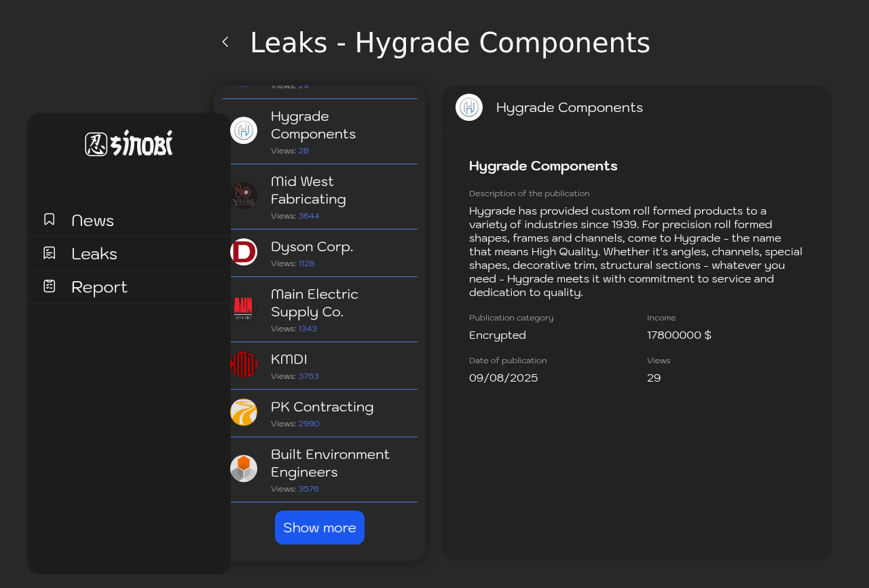Viewport: 869px width, 588px height.
Task: Click the bookmark icon next to News
Action: point(50,219)
